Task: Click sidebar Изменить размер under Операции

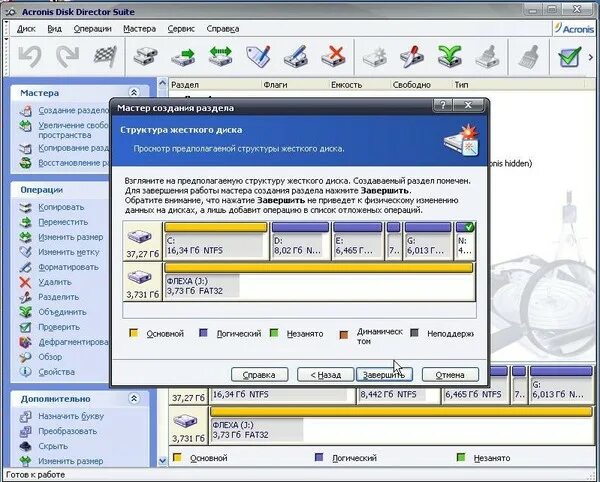Action: click(70, 237)
